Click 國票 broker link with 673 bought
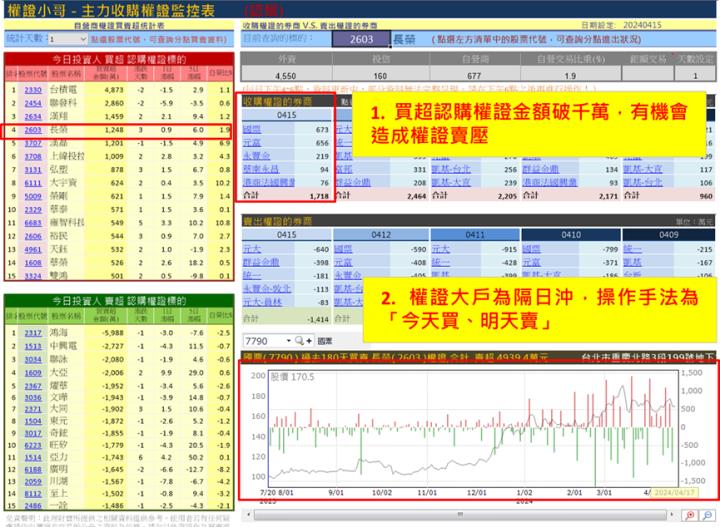The image size is (720, 527). pyautogui.click(x=252, y=129)
